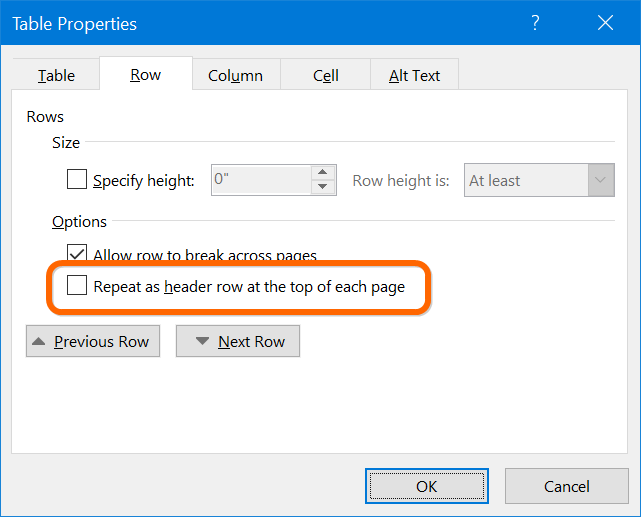Enable Repeat as header row option

point(77,287)
